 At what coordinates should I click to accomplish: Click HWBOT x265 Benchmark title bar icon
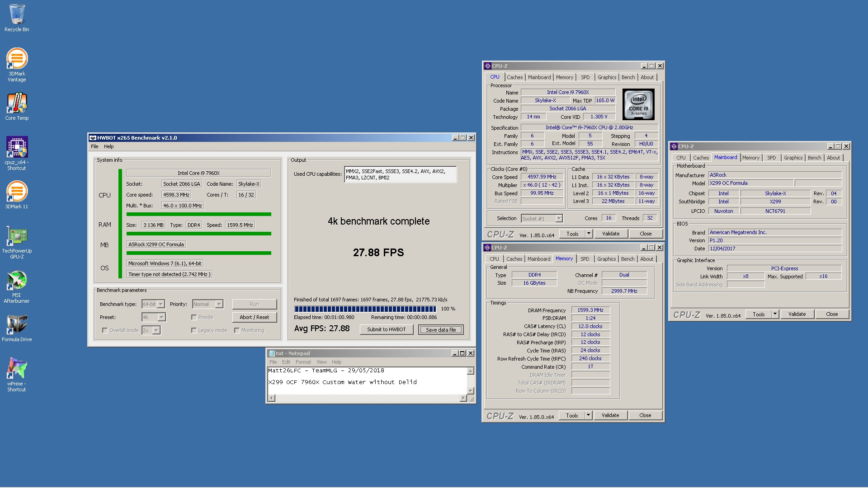[x=93, y=138]
